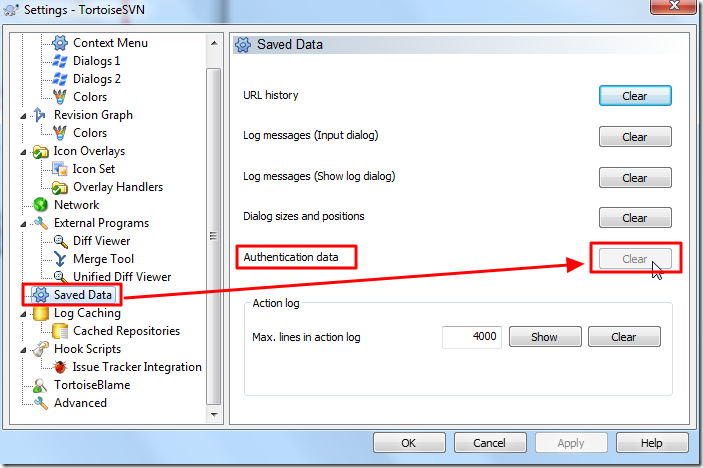The height and width of the screenshot is (468, 703).
Task: Click the Network globe icon
Action: [40, 205]
